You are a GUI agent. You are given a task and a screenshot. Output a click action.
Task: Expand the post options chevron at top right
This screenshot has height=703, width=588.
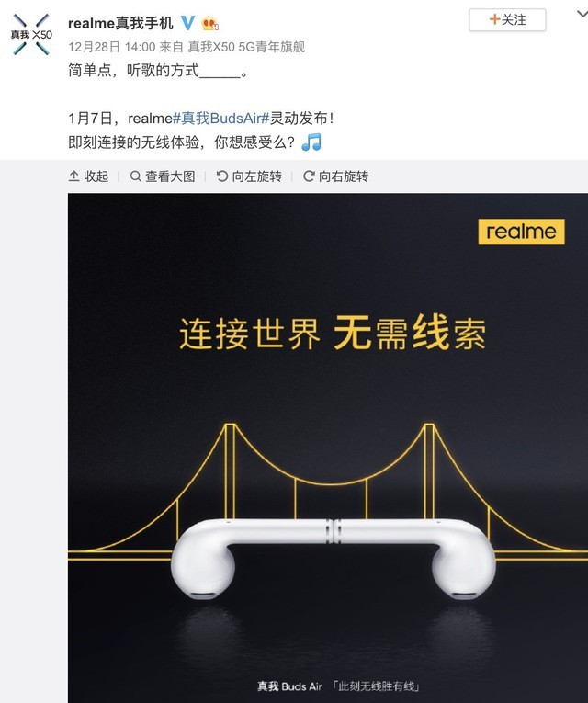click(x=582, y=14)
